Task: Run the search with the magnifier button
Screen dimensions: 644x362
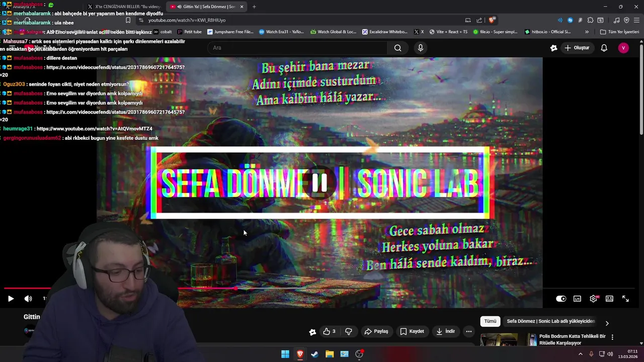Action: pyautogui.click(x=397, y=48)
